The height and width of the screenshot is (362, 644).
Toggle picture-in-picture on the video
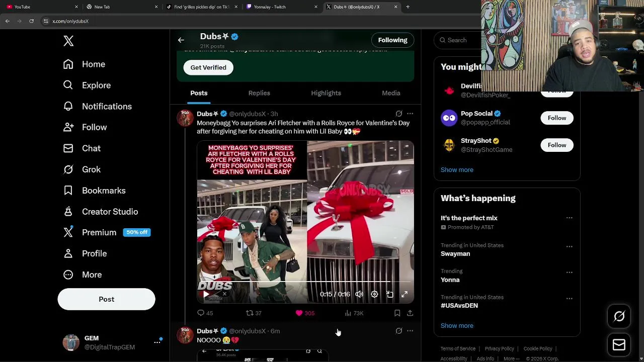pos(389,295)
